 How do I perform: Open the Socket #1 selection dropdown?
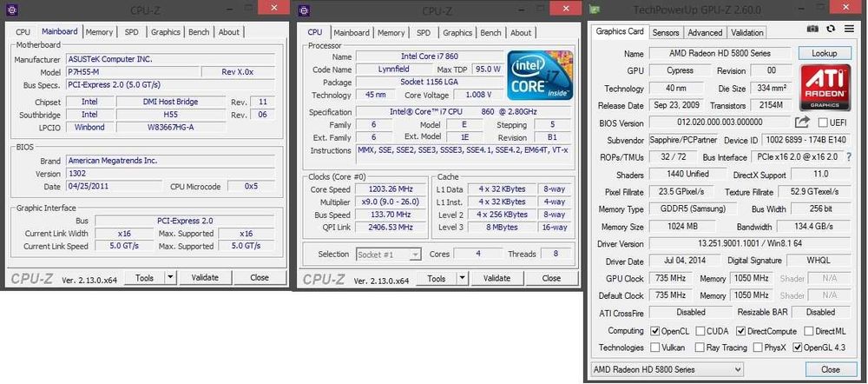[388, 255]
